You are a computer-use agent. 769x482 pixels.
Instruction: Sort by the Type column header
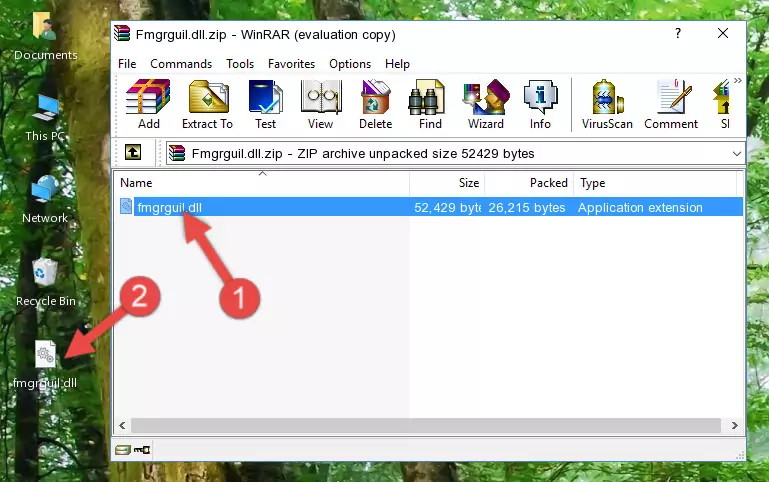[655, 183]
